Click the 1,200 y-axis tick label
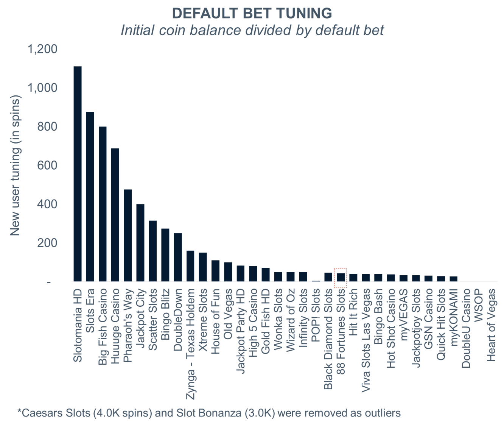Viewport: 504px width, 426px height. click(43, 49)
